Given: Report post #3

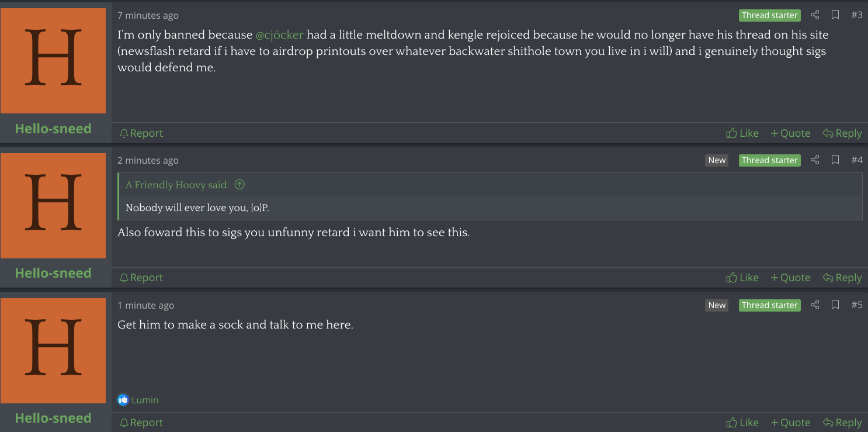Looking at the screenshot, I should [x=141, y=133].
